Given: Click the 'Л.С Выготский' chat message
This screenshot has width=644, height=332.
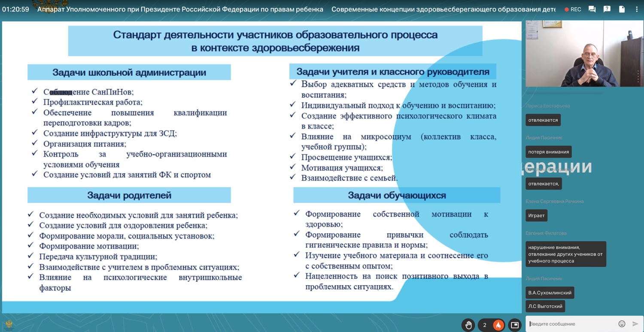Looking at the screenshot, I should 545,306.
